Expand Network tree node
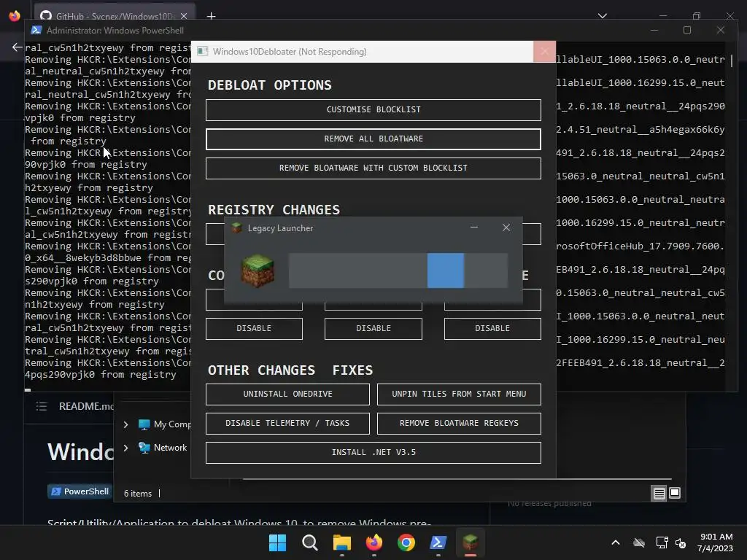 (x=125, y=448)
